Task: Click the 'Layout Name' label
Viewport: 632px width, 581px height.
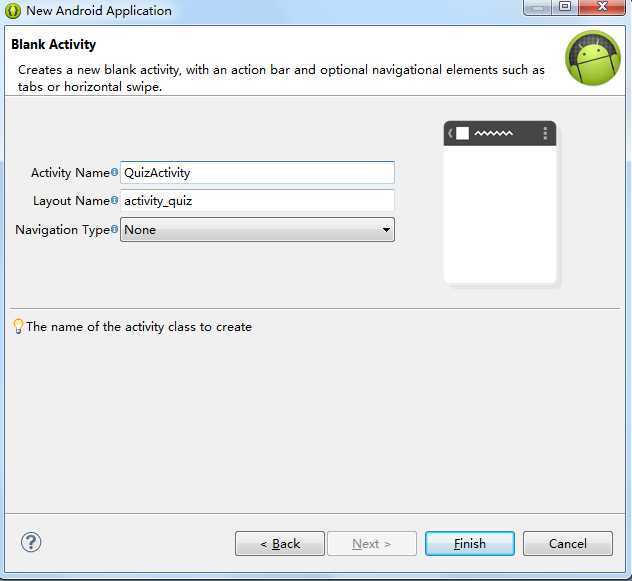Action: [x=71, y=200]
